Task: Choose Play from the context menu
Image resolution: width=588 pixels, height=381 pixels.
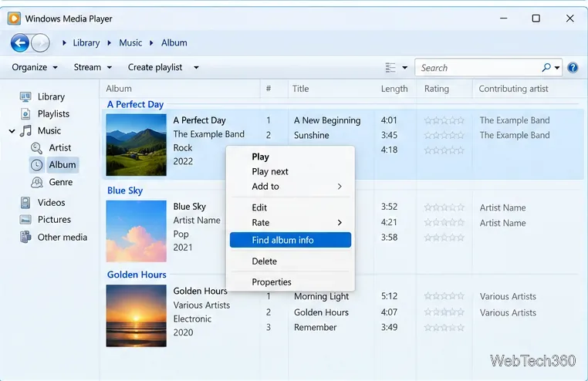Action: coord(290,157)
